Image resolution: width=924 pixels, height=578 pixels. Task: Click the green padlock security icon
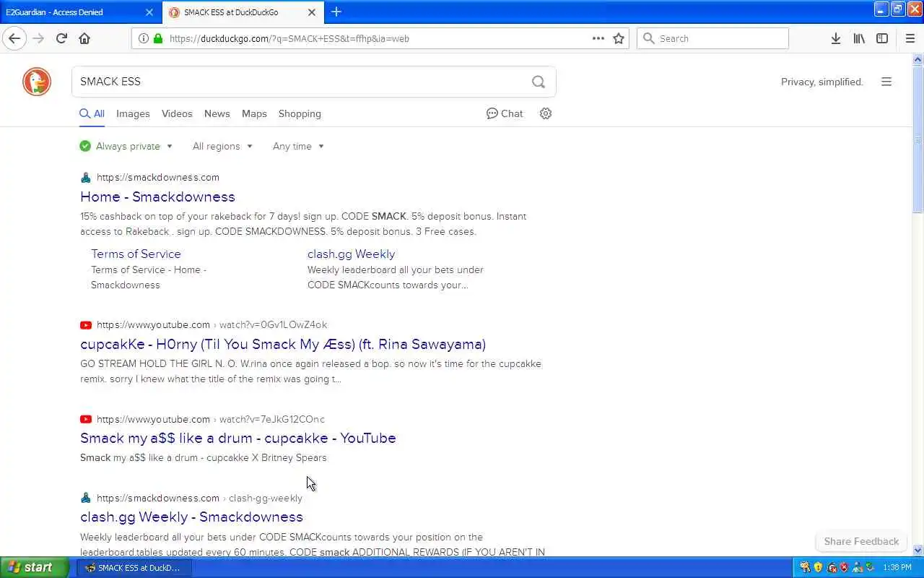pos(158,38)
